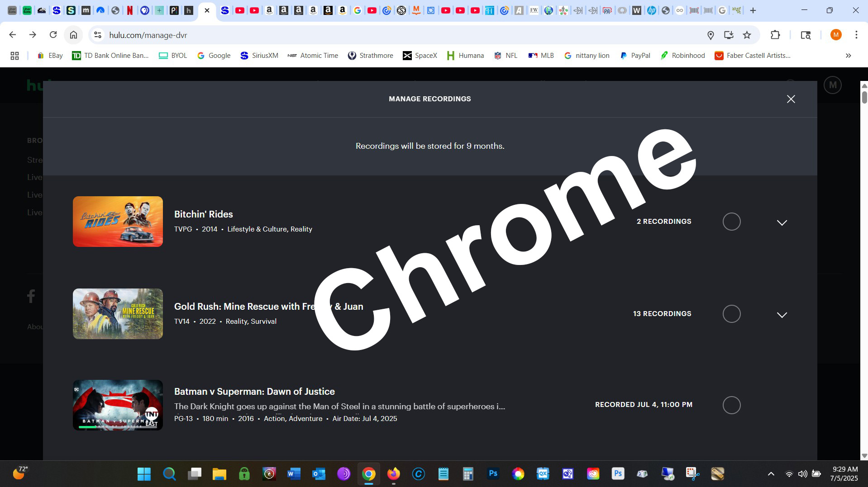Open the browser home page
Viewport: 868px width, 487px height.
(x=73, y=35)
